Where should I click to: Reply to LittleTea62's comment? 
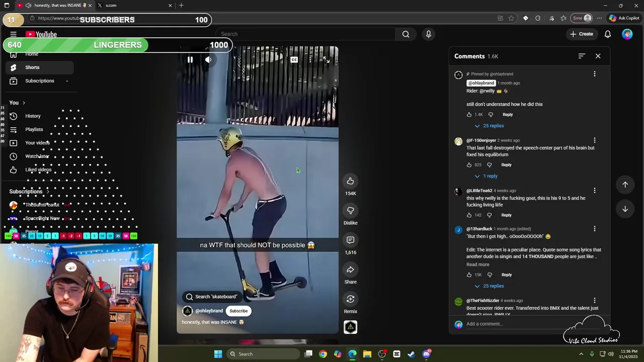pyautogui.click(x=506, y=215)
